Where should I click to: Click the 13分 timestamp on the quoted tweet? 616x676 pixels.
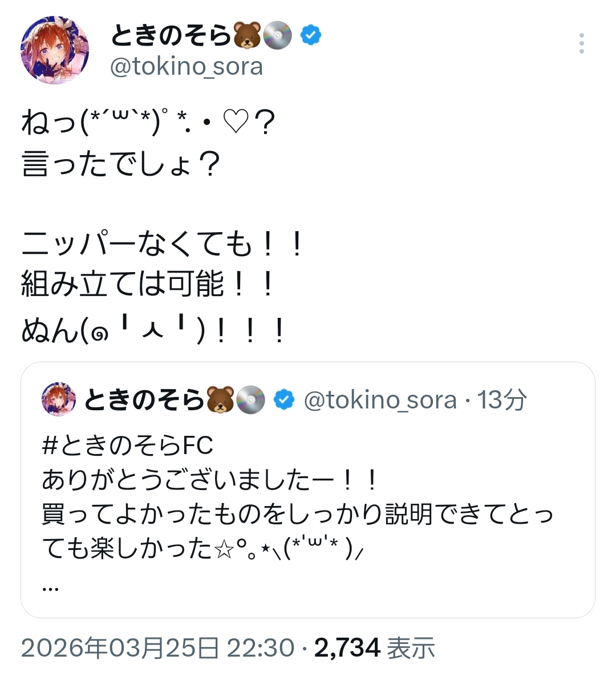(502, 400)
